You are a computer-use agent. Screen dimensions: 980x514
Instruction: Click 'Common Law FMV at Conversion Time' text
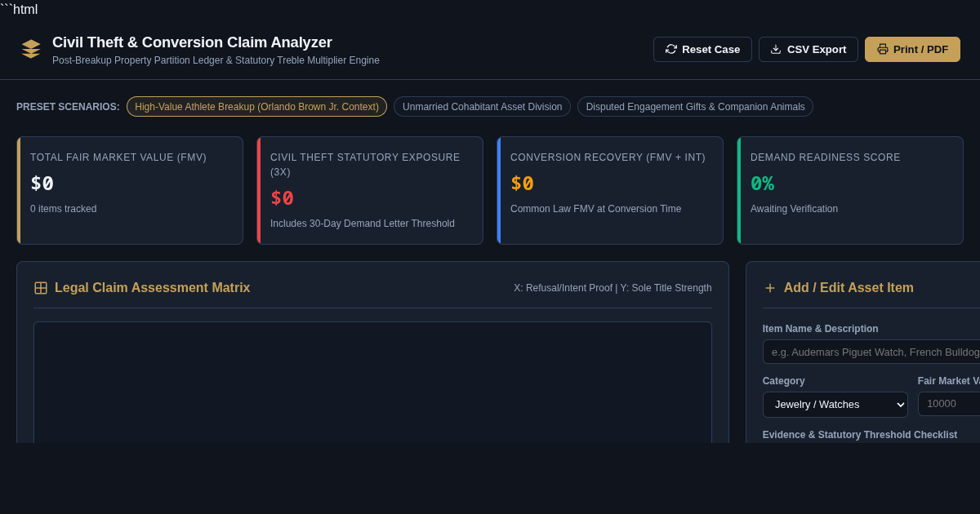(x=595, y=209)
